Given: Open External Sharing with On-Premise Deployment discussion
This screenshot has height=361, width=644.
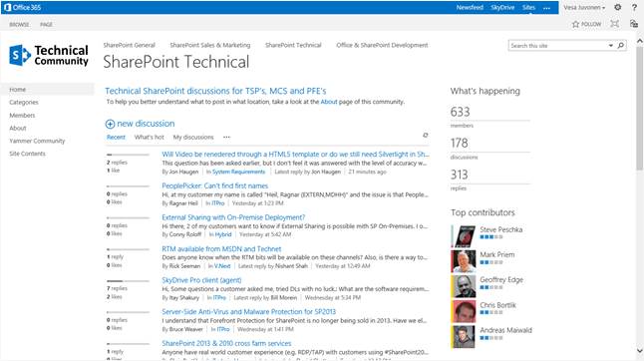Looking at the screenshot, I should pos(233,217).
